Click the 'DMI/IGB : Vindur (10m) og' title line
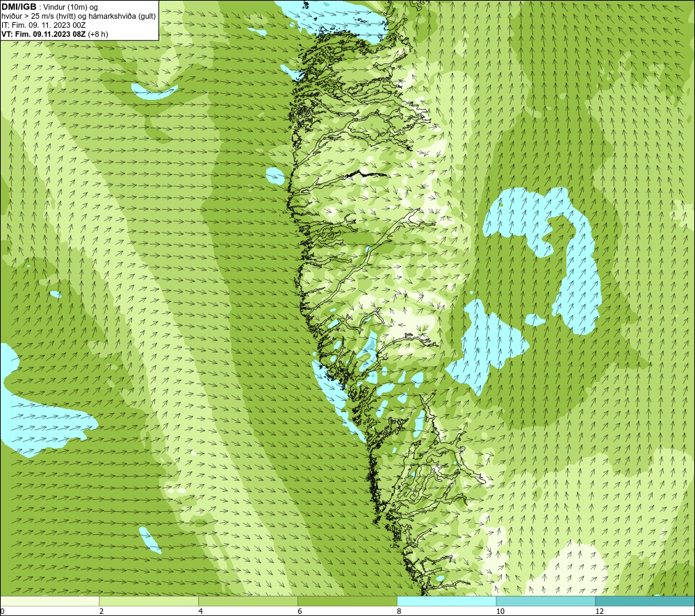 pyautogui.click(x=50, y=7)
